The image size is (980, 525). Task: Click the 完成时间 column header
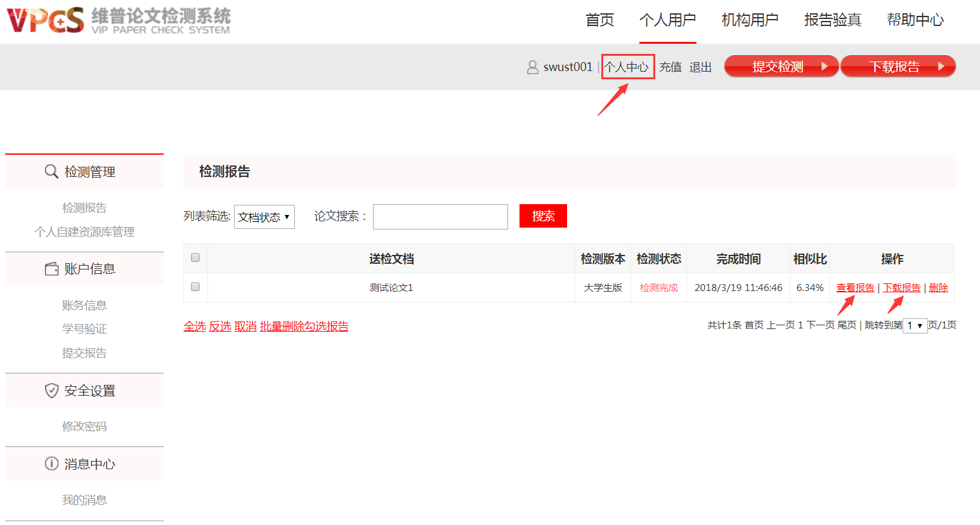tap(738, 259)
